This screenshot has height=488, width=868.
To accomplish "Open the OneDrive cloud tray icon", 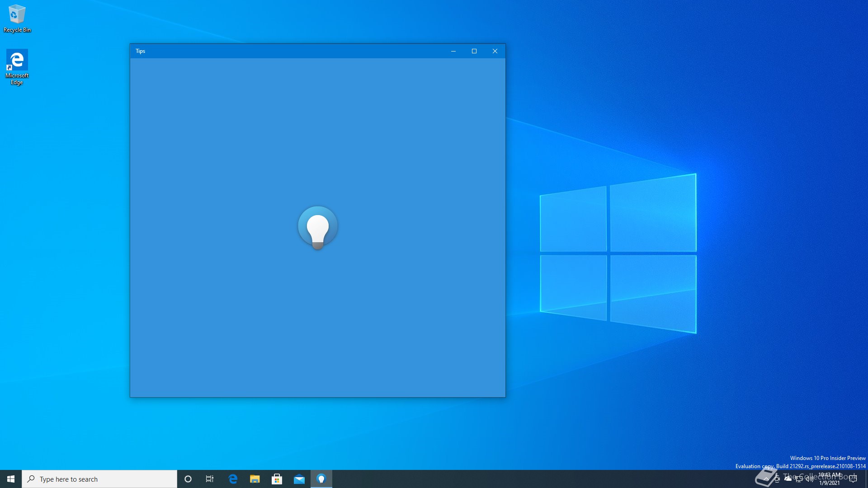I will click(788, 479).
